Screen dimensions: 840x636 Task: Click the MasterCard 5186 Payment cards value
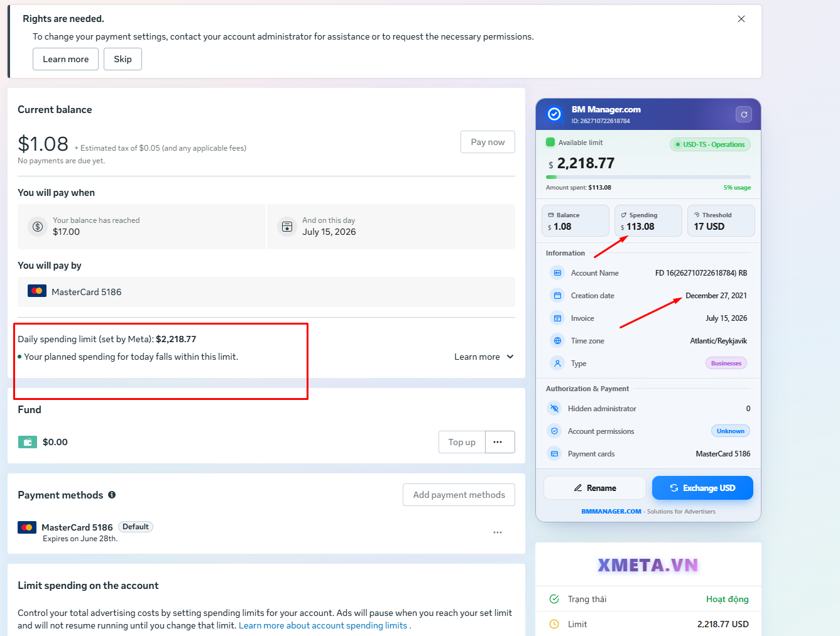[x=723, y=454]
